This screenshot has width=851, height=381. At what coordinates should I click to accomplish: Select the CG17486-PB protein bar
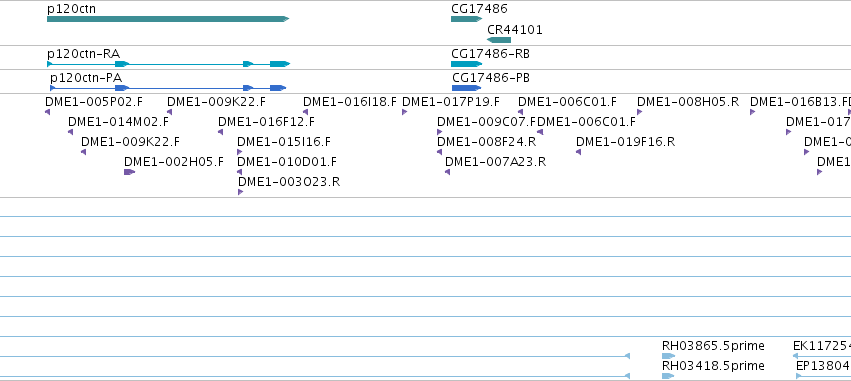tap(467, 88)
